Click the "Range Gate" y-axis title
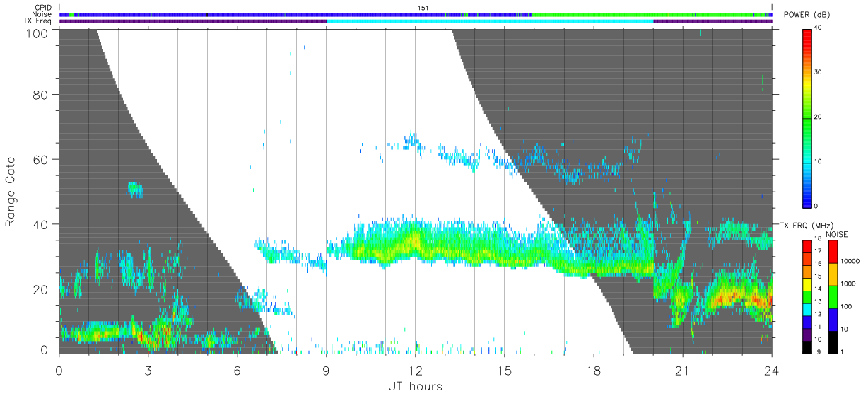Screen dimensions: 868x401 [x=11, y=192]
